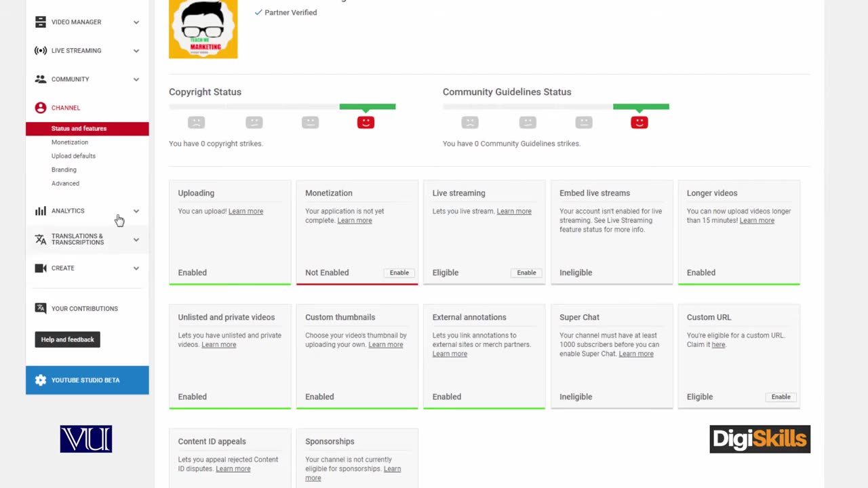Click the Partner Verified label
The image size is (868, 488).
coord(290,12)
